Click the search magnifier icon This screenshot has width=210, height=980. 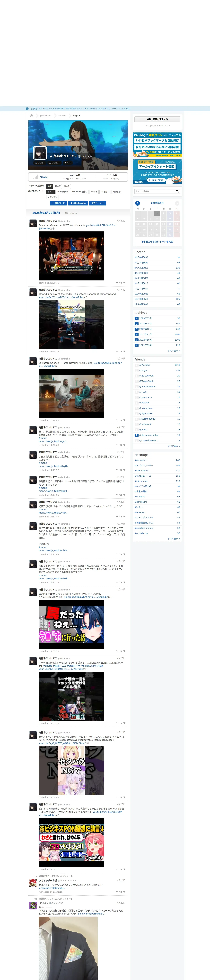pyautogui.click(x=177, y=191)
